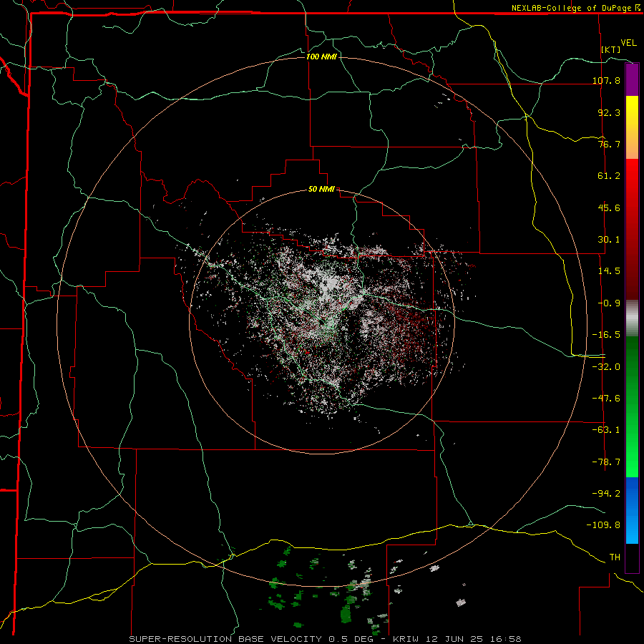The height and width of the screenshot is (644, 644).
Task: Click the 50 NMI range ring label
Action: coord(321,190)
